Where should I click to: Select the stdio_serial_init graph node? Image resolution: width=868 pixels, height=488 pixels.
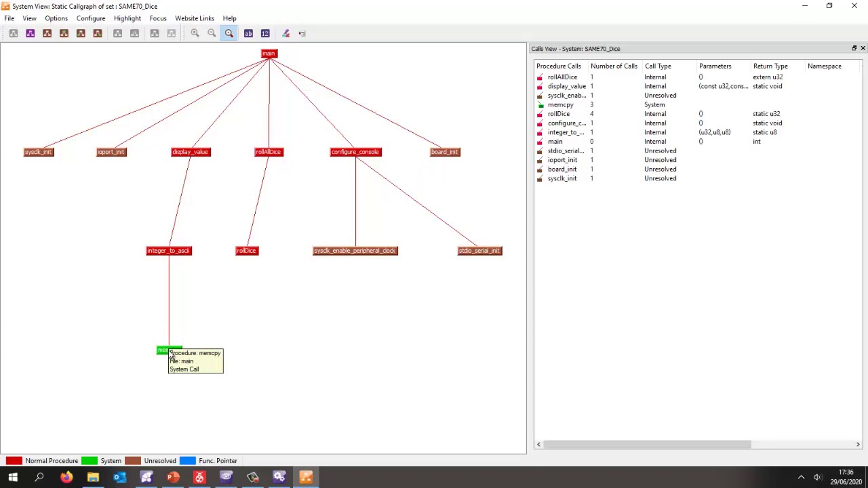pos(480,251)
